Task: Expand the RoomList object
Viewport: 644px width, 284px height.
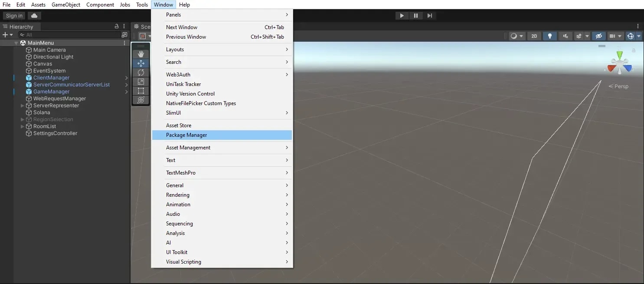Action: (23, 126)
